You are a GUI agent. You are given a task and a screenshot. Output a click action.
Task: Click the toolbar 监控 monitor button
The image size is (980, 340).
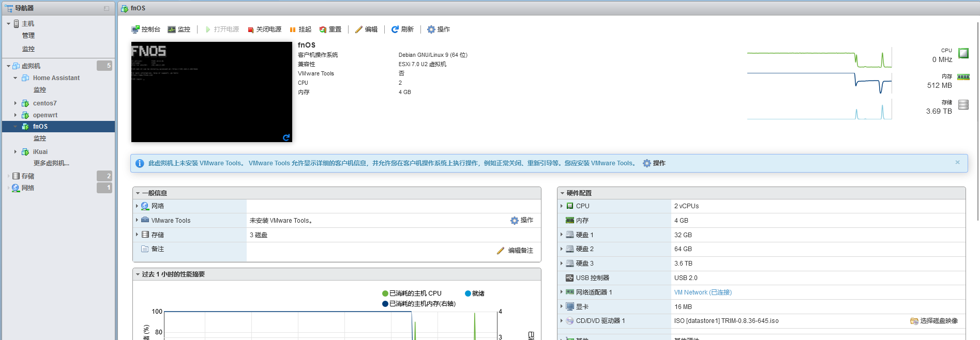pos(179,29)
